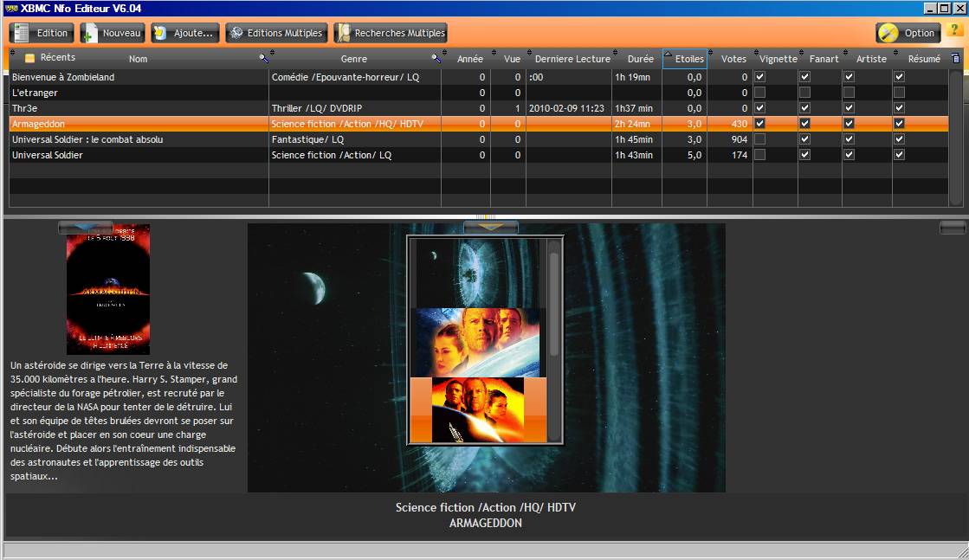969x560 pixels.
Task: Click the Vignette column header
Action: [x=778, y=59]
